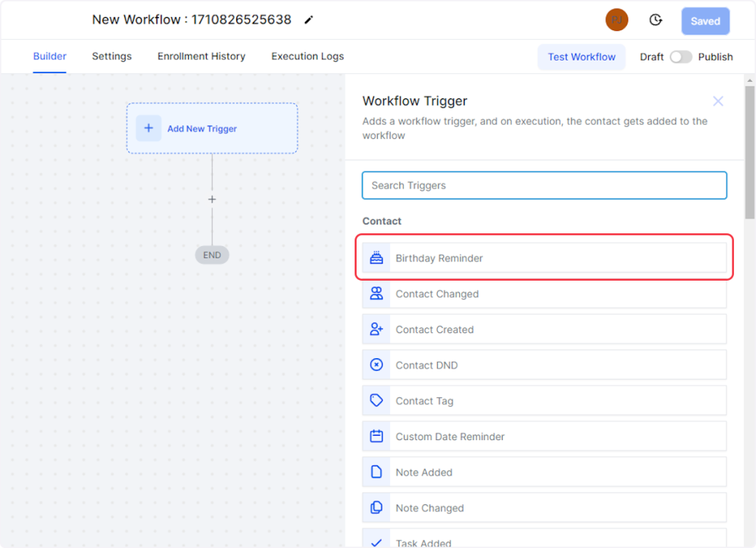Select the Contact DND circle-x icon
The height and width of the screenshot is (548, 756).
pyautogui.click(x=377, y=365)
